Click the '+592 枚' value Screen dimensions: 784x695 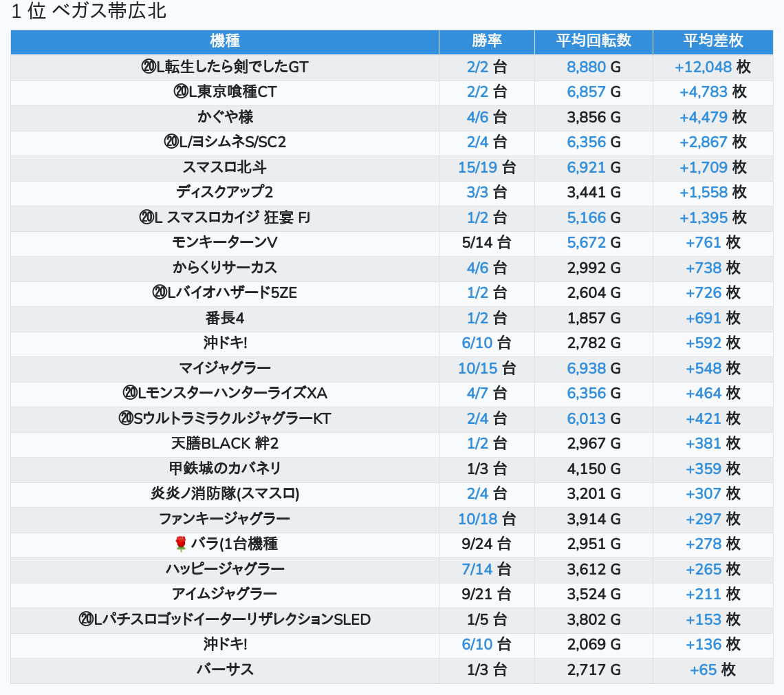(713, 343)
